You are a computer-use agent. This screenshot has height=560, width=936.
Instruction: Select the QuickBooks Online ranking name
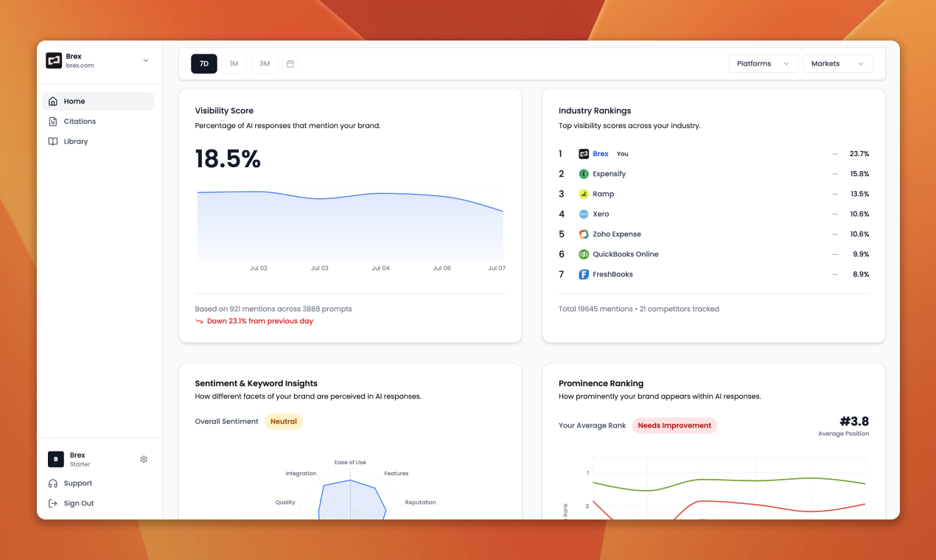[626, 254]
